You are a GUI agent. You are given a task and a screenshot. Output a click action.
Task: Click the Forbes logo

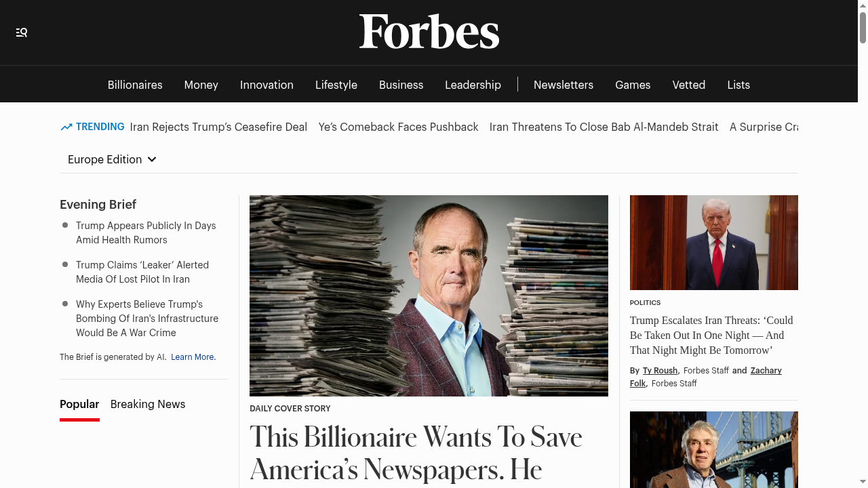pyautogui.click(x=429, y=31)
